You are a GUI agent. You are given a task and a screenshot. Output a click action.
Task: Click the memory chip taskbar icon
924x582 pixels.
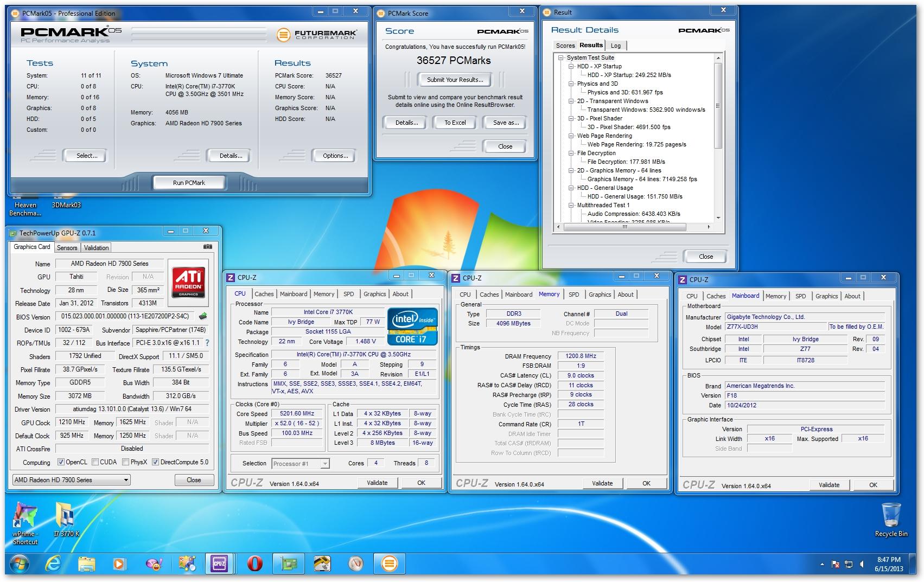coord(322,564)
